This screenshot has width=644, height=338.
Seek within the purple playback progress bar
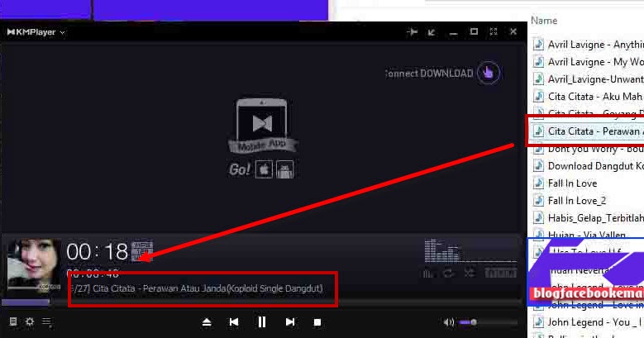coord(26,302)
